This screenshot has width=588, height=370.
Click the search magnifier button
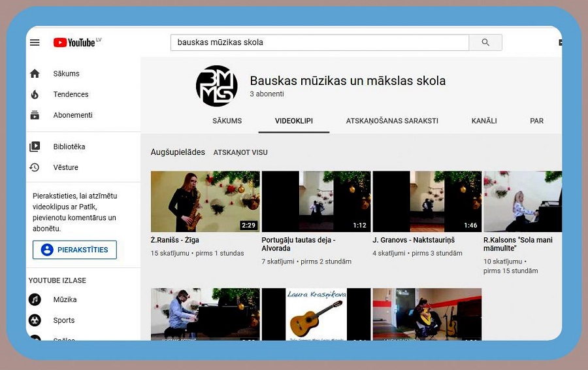(485, 42)
